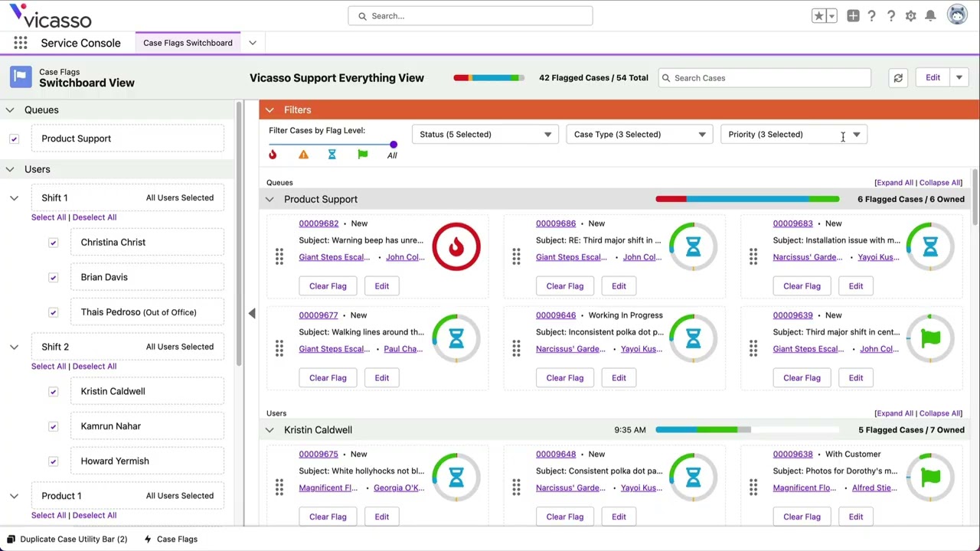Click the hourglass flag on case 00009683
This screenshot has height=551, width=980.
(x=930, y=246)
